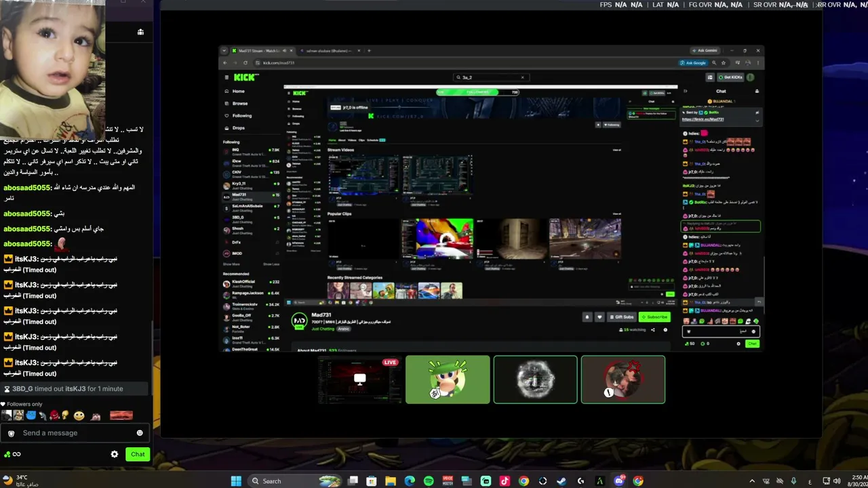The height and width of the screenshot is (488, 868).
Task: Share the Mad731 stream via share icon
Action: 653,330
